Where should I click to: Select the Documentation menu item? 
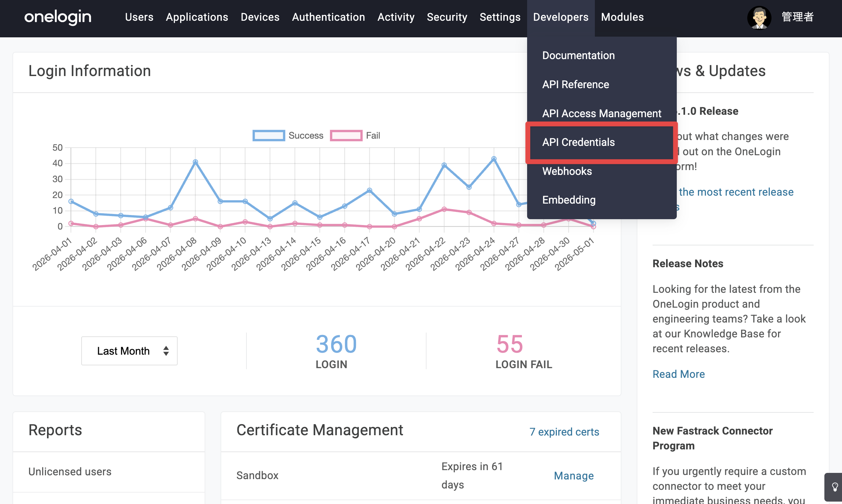(x=578, y=55)
